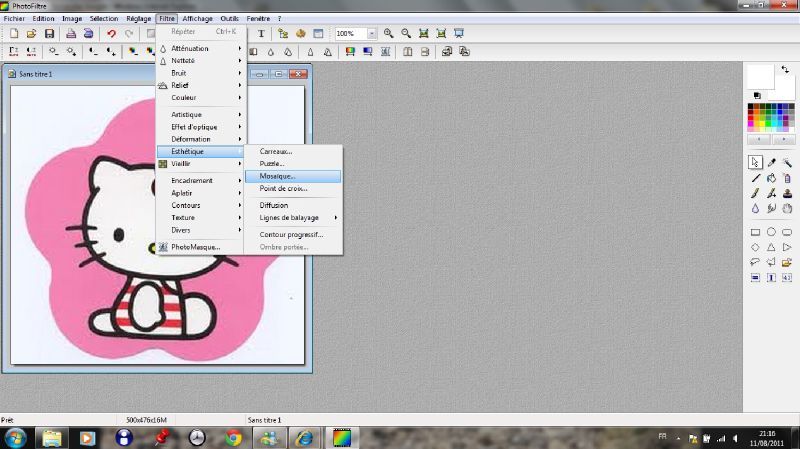Choose the Polygon selection shape
Image resolution: width=800 pixels, height=449 pixels.
[x=771, y=262]
